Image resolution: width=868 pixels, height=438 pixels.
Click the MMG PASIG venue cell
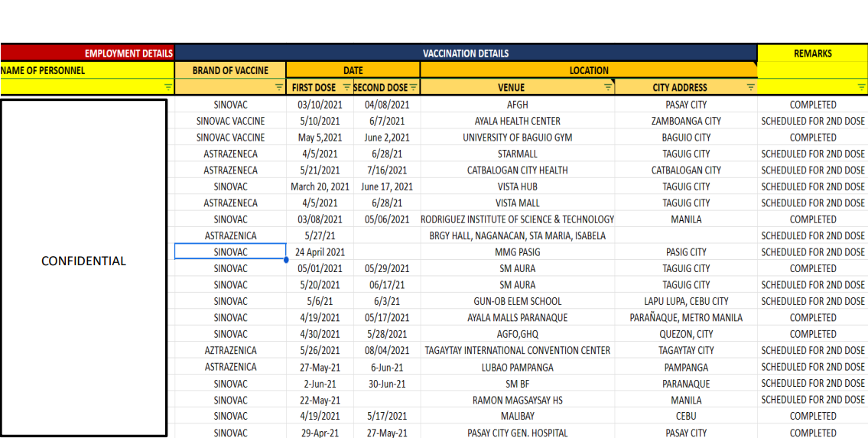(517, 252)
